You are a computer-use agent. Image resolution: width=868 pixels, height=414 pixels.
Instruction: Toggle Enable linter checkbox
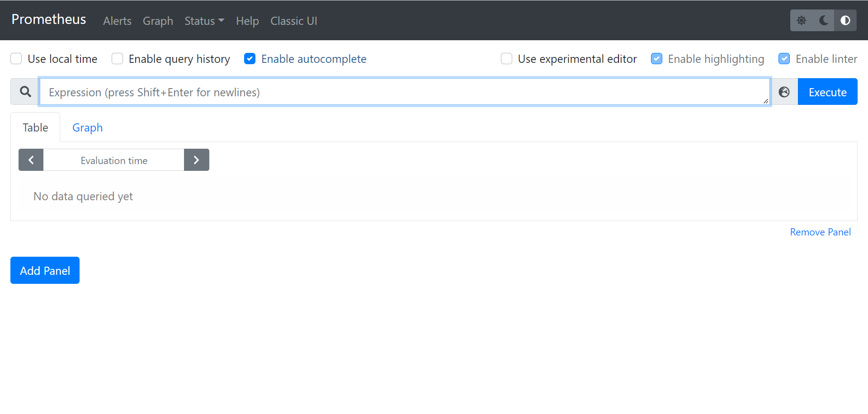coord(784,59)
